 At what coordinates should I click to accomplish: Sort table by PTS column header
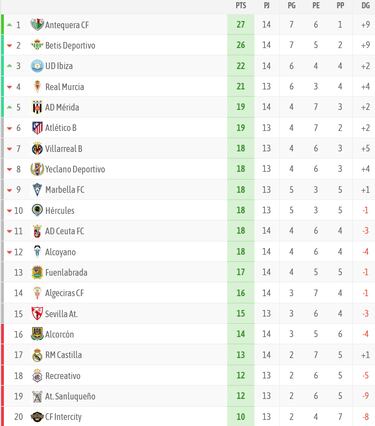pos(241,6)
